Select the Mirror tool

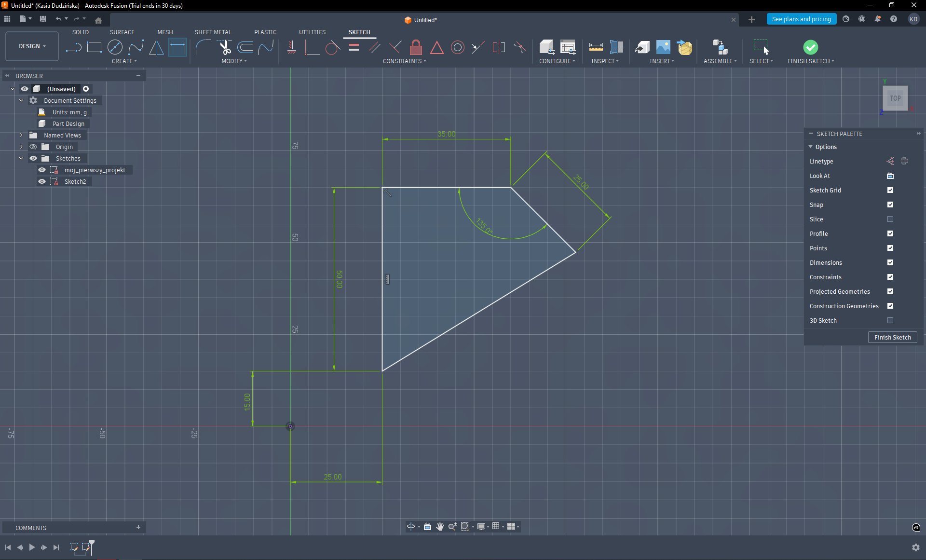[156, 47]
